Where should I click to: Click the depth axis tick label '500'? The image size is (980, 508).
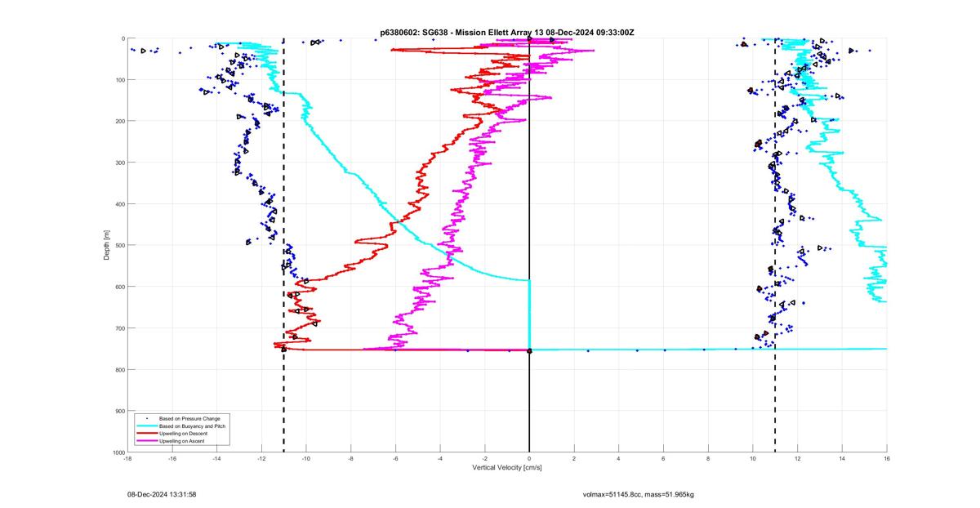pos(119,245)
